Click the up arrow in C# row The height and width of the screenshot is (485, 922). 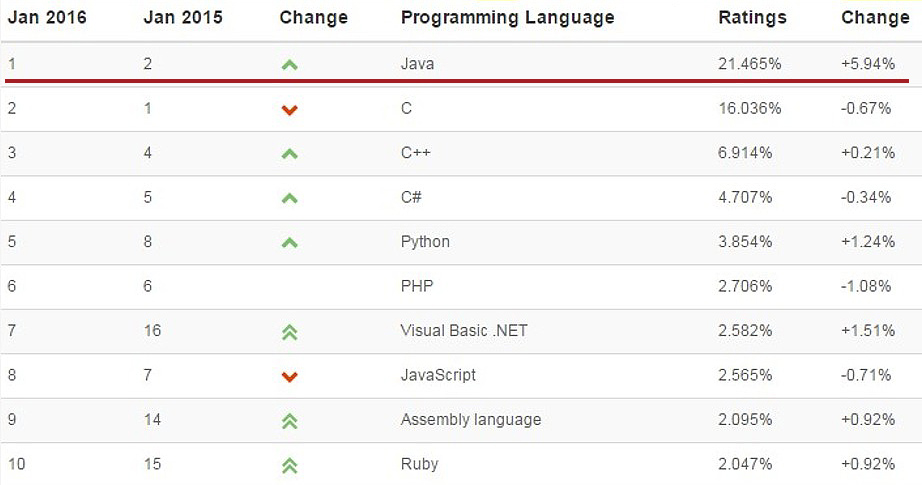point(289,199)
